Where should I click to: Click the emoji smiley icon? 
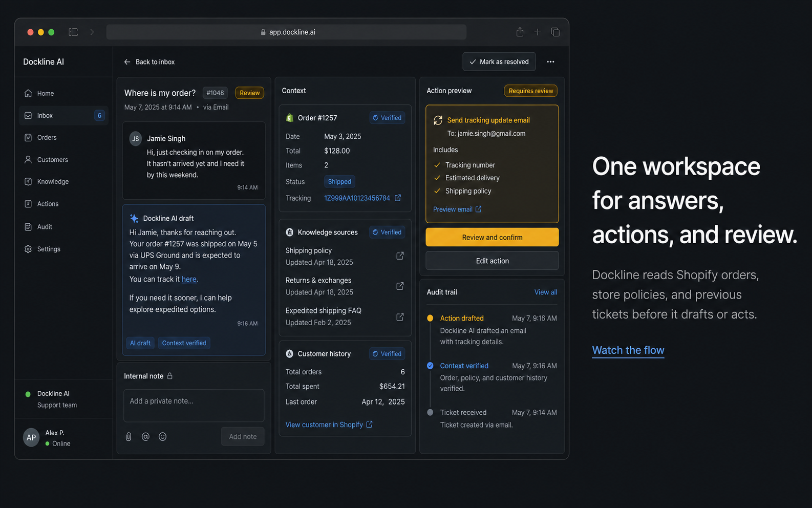pos(163,437)
